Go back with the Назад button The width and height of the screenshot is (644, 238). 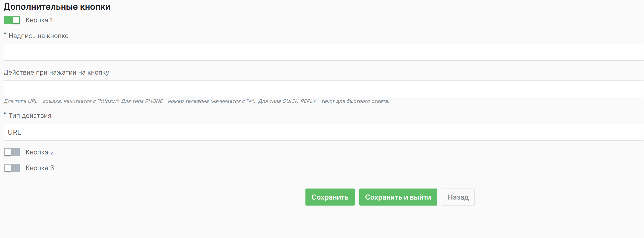(x=458, y=197)
